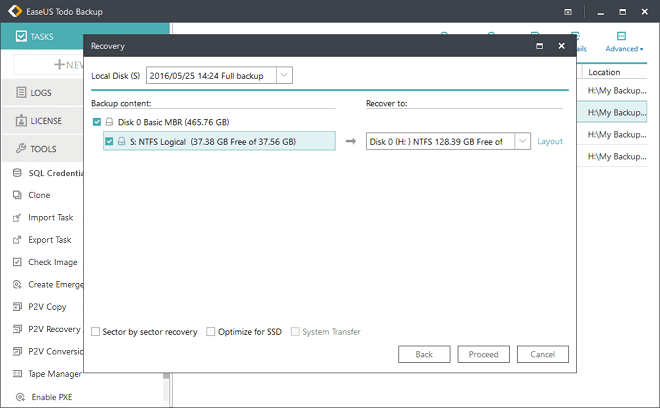Open the Logs icon in sidebar

[x=21, y=92]
